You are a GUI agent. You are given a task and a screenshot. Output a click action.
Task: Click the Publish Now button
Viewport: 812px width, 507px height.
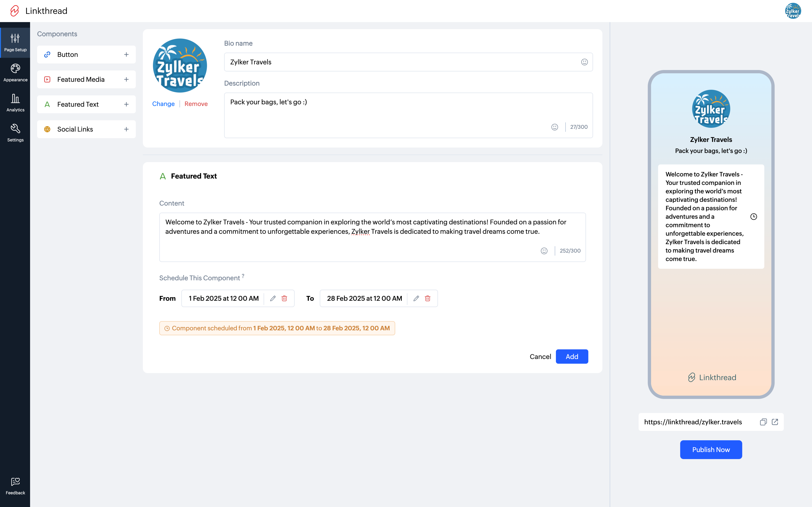[x=711, y=449]
